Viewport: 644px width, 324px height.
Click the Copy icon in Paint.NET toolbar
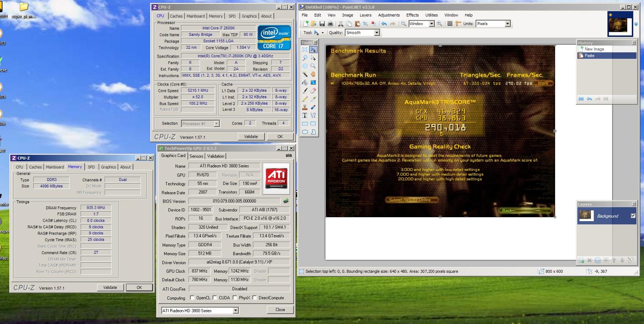pyautogui.click(x=349, y=24)
